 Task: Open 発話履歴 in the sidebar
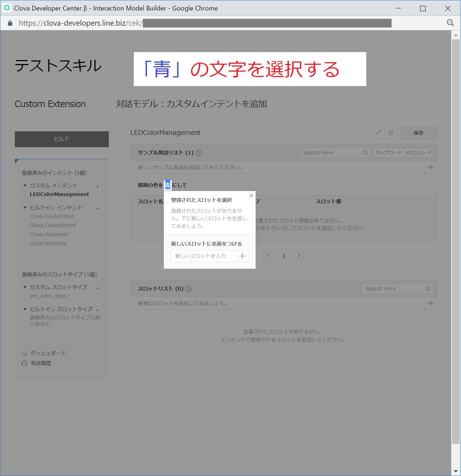40,363
